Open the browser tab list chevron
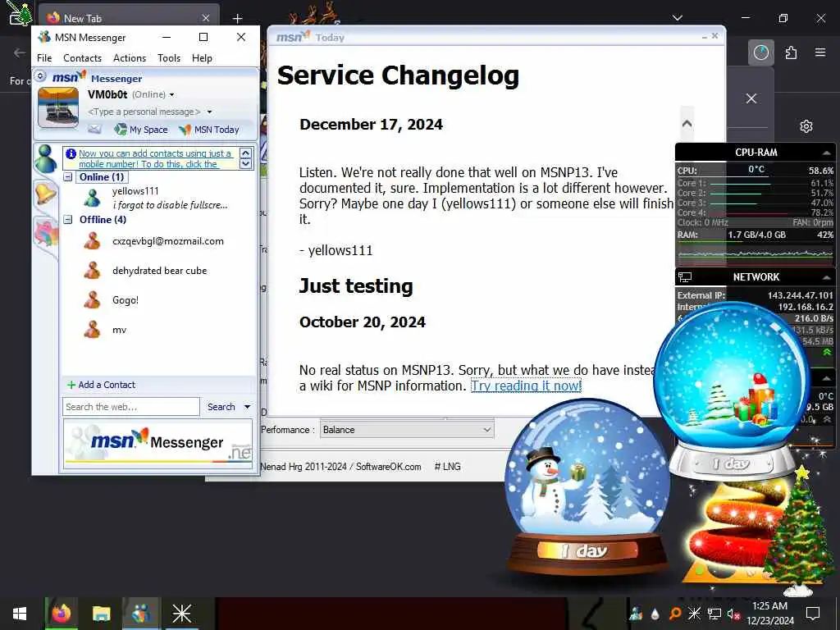 pos(677,18)
